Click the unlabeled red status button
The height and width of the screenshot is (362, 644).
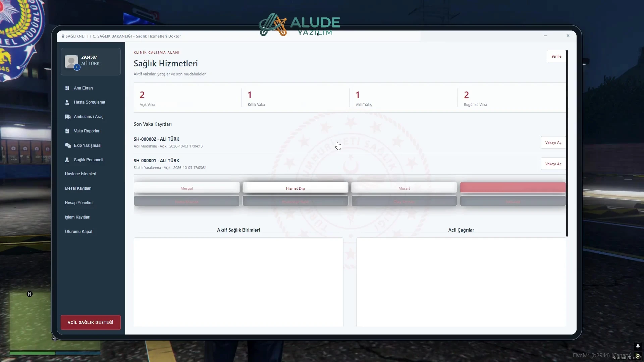point(513,187)
